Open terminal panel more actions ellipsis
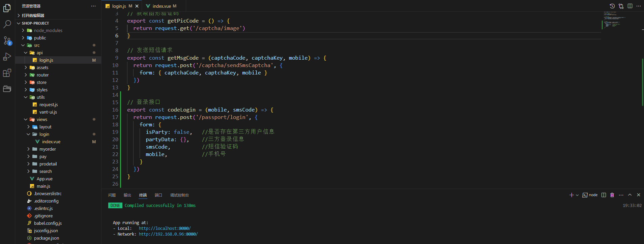This screenshot has height=244, width=644. point(621,195)
